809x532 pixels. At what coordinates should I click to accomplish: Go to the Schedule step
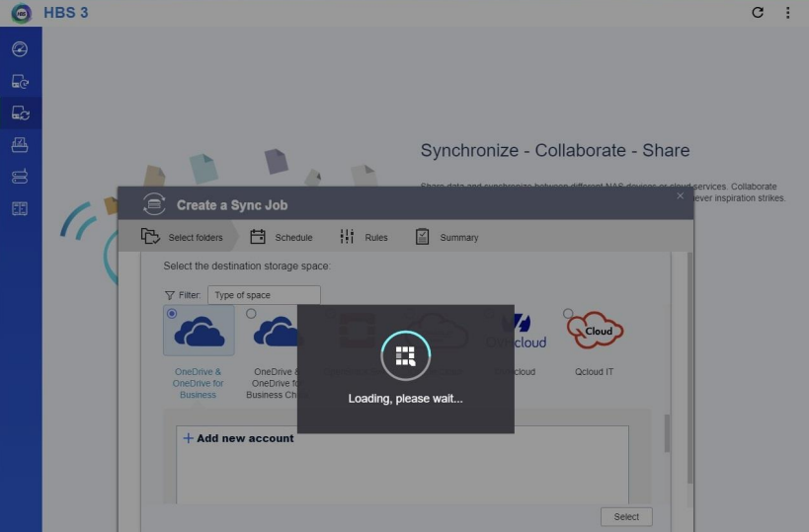point(282,237)
